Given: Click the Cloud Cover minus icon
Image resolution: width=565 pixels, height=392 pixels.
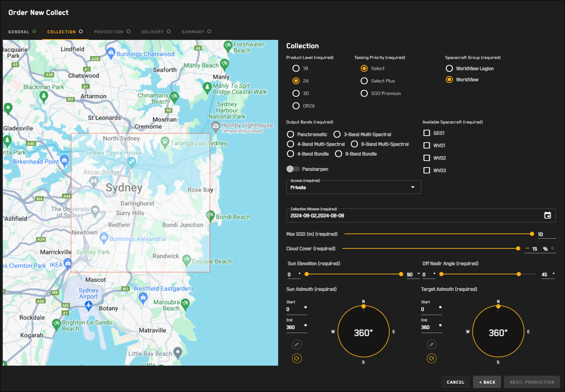Looking at the screenshot, I should click(527, 248).
